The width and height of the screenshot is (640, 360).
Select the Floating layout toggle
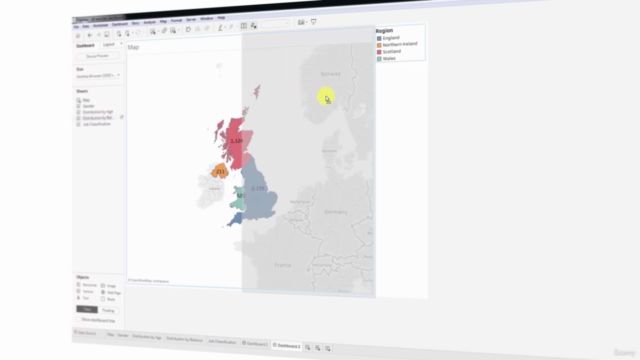(x=109, y=310)
